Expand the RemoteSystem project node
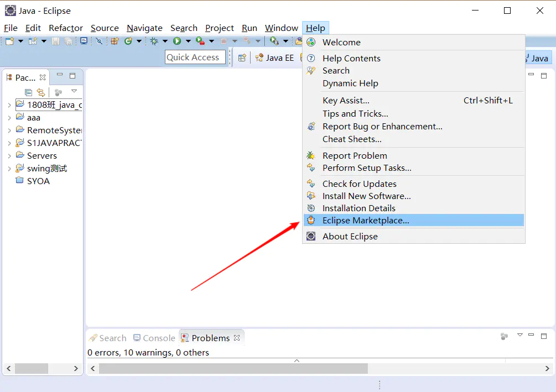The image size is (556, 392). 9,130
